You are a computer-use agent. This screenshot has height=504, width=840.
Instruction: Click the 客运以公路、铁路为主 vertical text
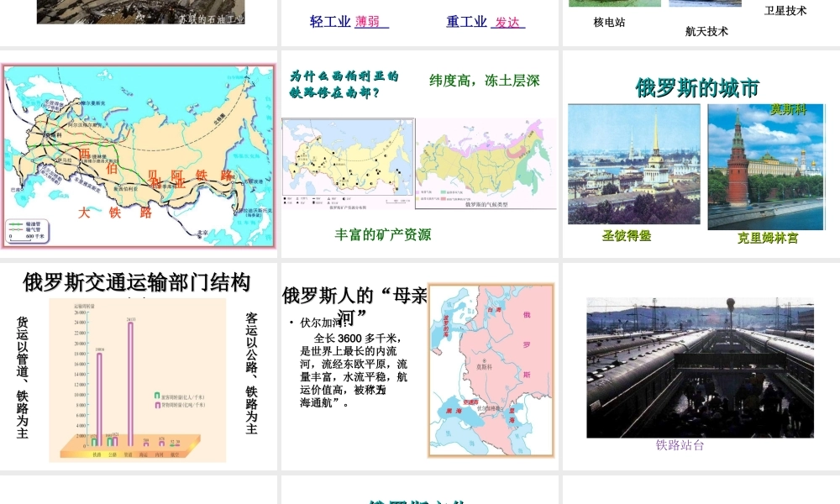(x=251, y=373)
